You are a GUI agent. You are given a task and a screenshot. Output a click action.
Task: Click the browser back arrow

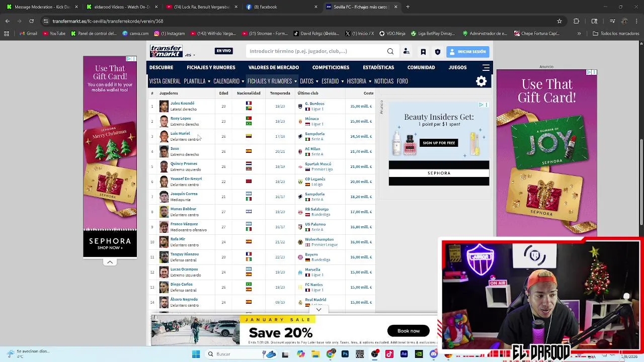(x=7, y=21)
